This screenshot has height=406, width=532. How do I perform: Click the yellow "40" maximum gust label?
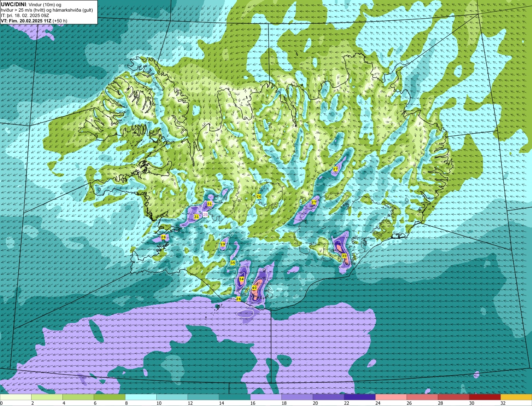point(254,288)
